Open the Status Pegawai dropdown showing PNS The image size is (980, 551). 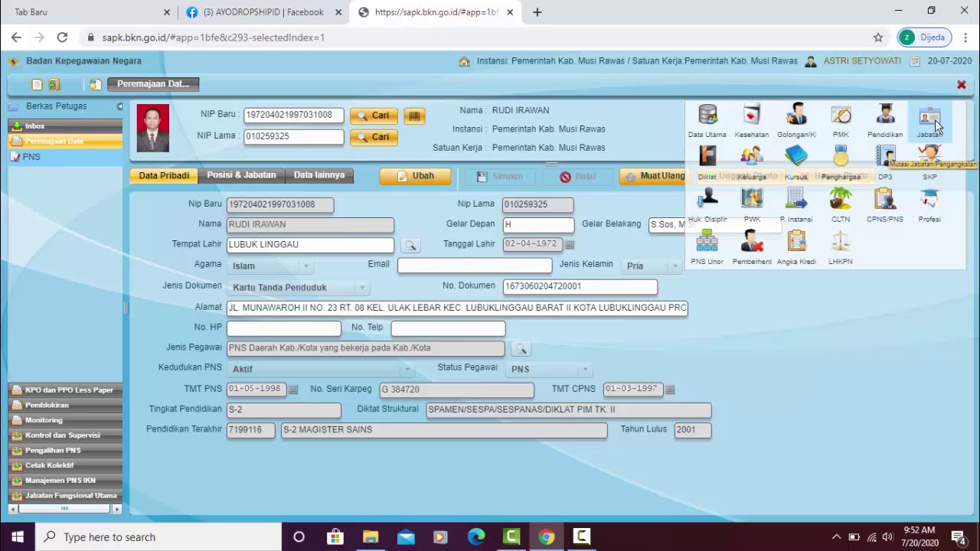pos(549,369)
